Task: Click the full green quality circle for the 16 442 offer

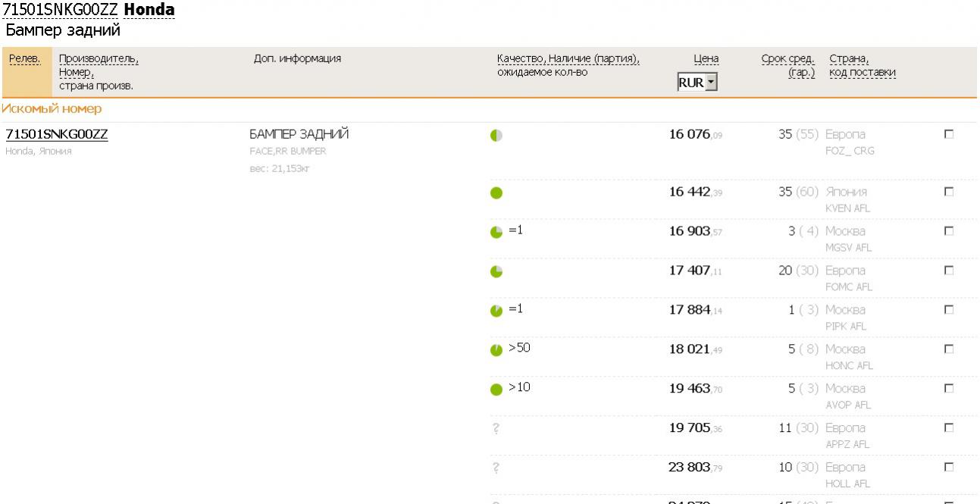Action: click(x=496, y=193)
